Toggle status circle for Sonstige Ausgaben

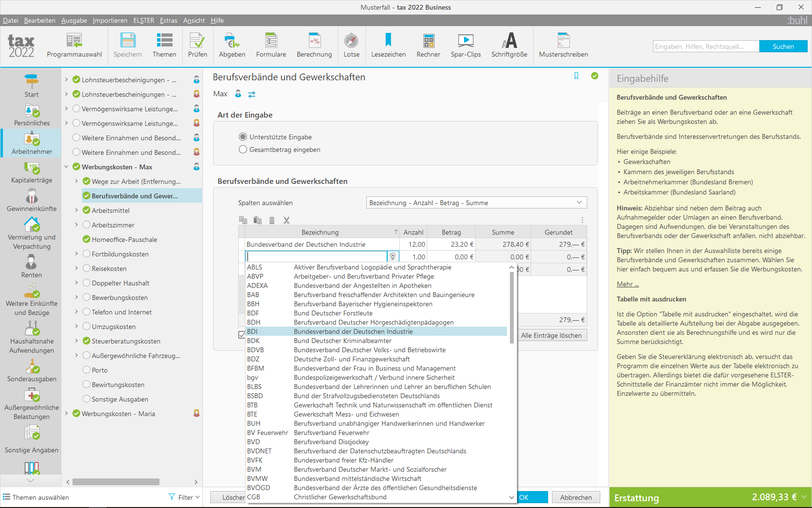pyautogui.click(x=87, y=399)
